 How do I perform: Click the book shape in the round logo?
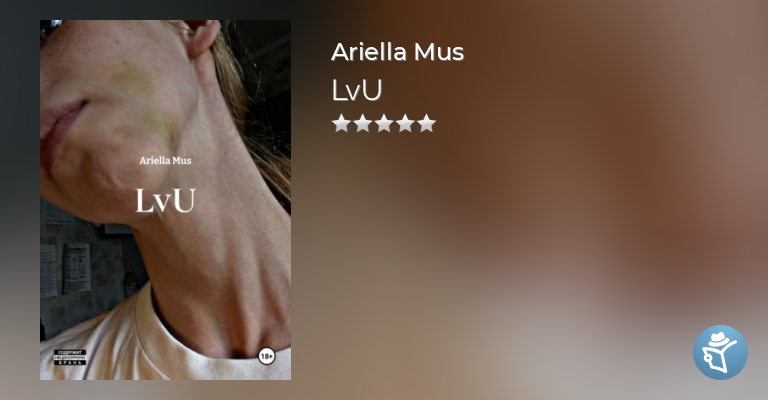pyautogui.click(x=710, y=358)
